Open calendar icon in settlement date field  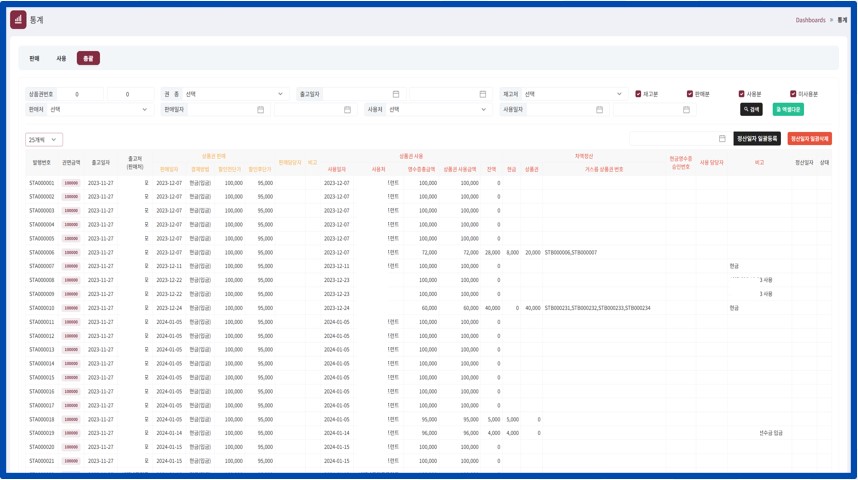click(x=722, y=139)
